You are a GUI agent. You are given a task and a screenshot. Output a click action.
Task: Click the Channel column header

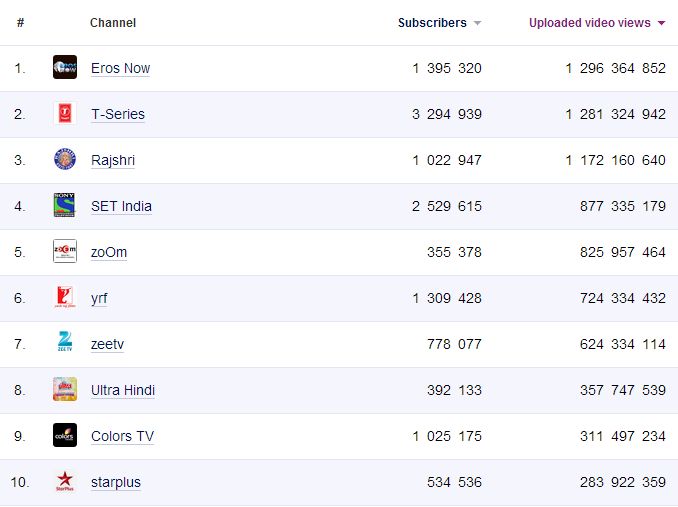coord(113,23)
